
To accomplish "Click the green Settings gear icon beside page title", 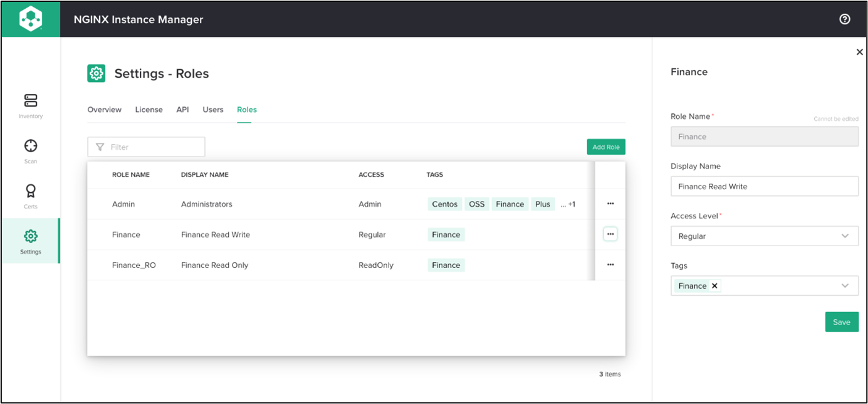I will [x=96, y=73].
